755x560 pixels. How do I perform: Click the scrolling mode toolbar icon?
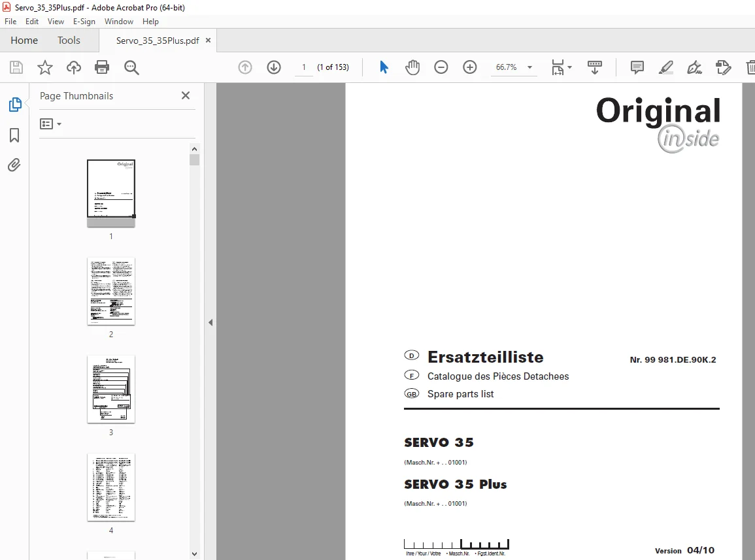click(595, 67)
